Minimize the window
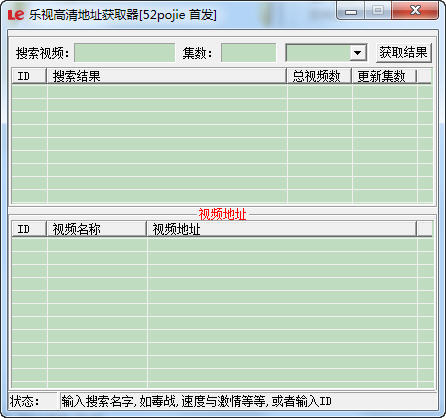 tap(351, 11)
